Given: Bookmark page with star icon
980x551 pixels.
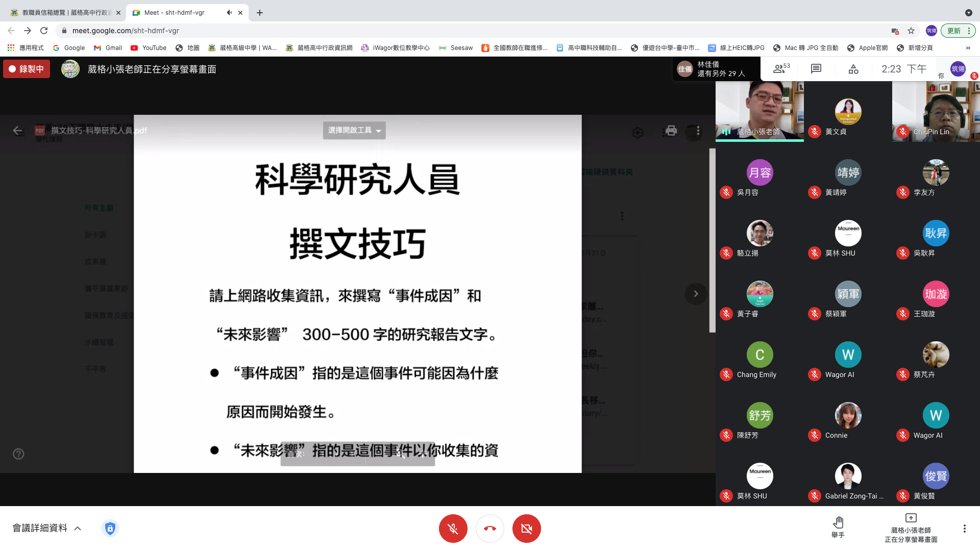Looking at the screenshot, I should pos(911,31).
